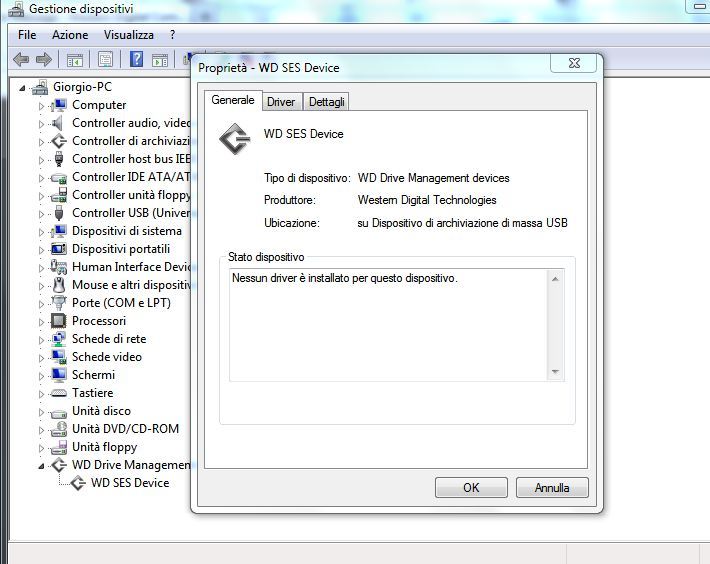710x564 pixels.
Task: Select the Tastiere keyboard icon
Action: coord(59,393)
